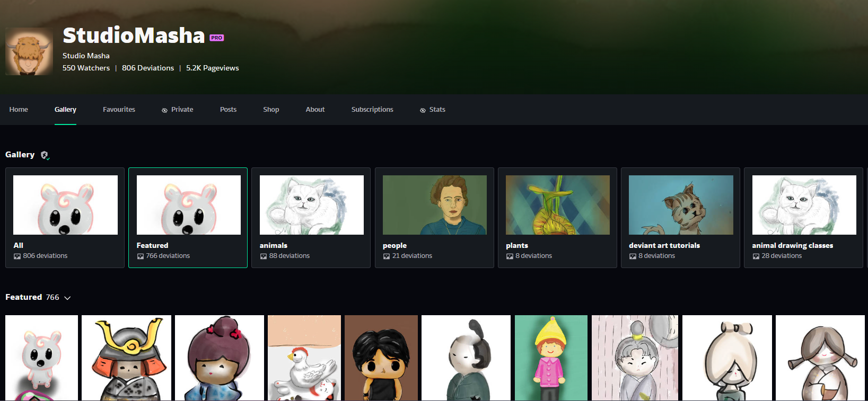Click the StudioMasha profile avatar
Screen dimensions: 868x401
pos(29,51)
